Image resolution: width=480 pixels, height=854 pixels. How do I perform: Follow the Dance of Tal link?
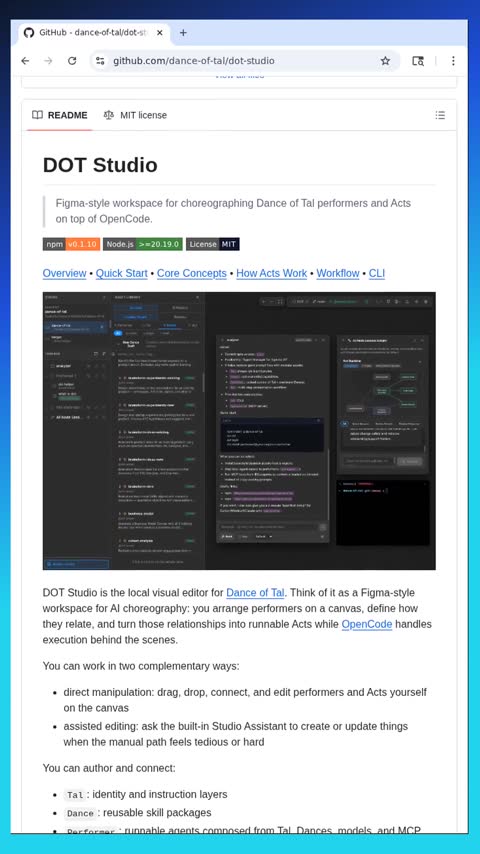pos(255,593)
